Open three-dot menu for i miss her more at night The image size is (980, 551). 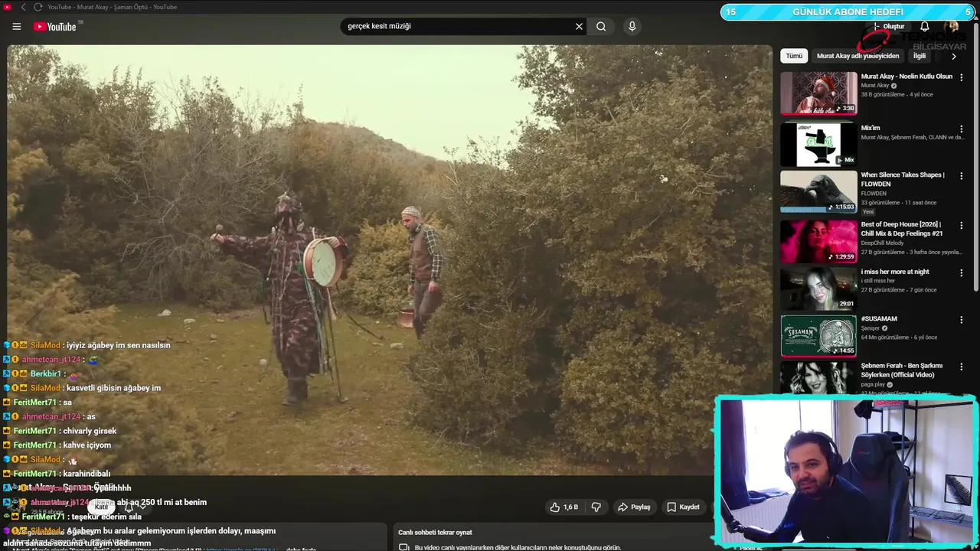click(962, 272)
